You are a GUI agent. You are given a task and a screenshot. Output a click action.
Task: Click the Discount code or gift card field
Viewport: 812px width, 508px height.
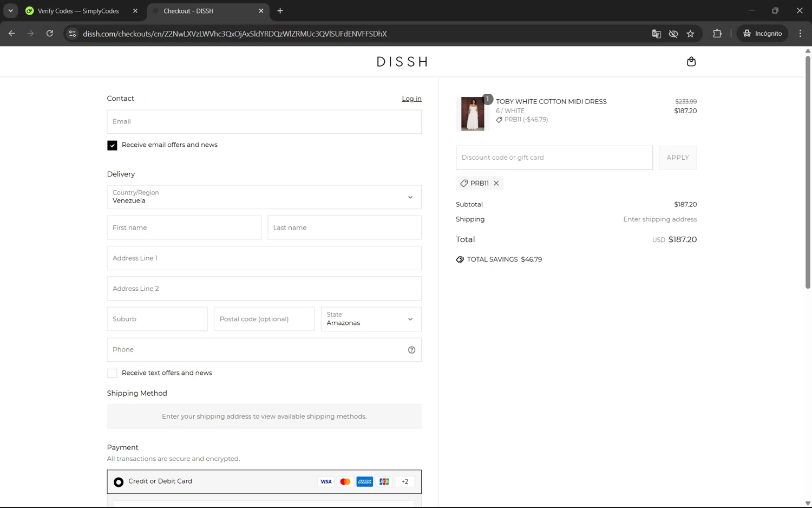click(554, 158)
